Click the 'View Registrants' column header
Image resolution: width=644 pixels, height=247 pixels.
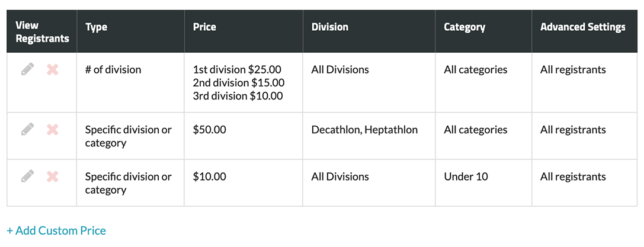click(41, 32)
